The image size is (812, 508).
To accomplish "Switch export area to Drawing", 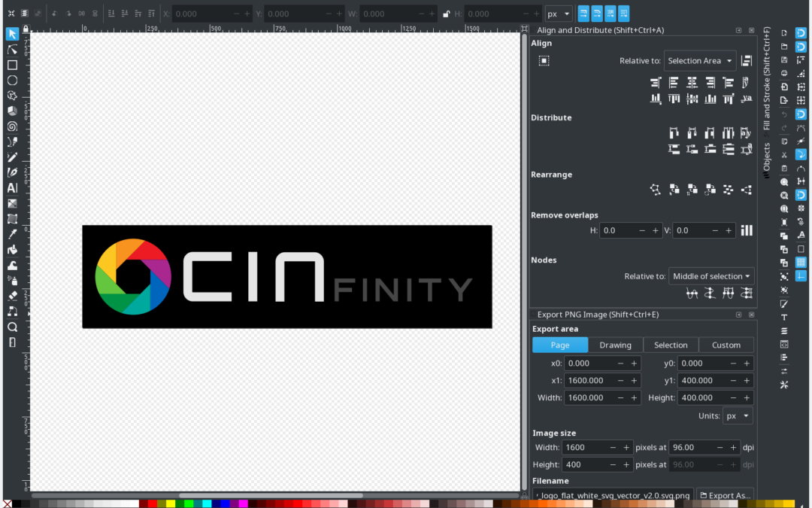I will click(x=615, y=345).
